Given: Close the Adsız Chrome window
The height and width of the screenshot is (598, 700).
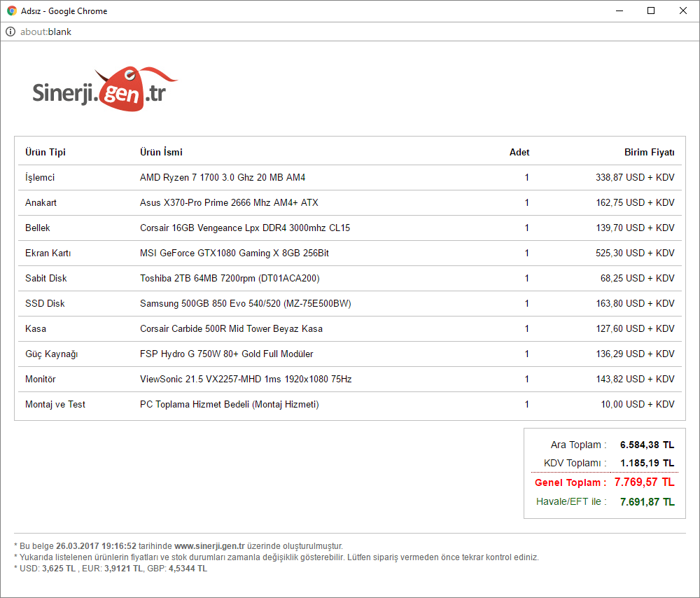Looking at the screenshot, I should (683, 11).
